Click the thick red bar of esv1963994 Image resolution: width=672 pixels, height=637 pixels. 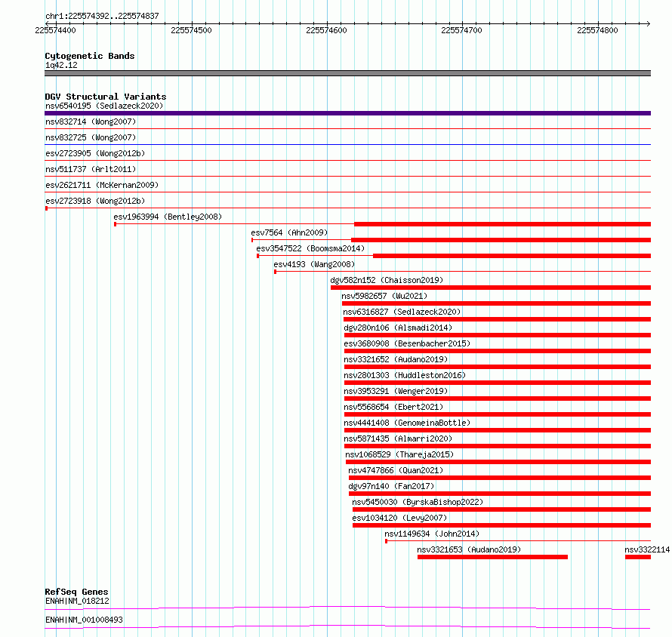click(x=502, y=224)
